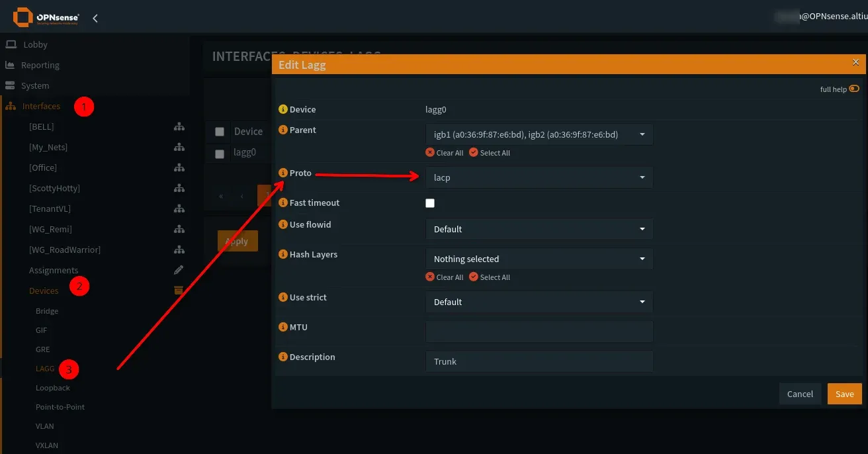Open the [WG_Remi] interface

pos(50,229)
